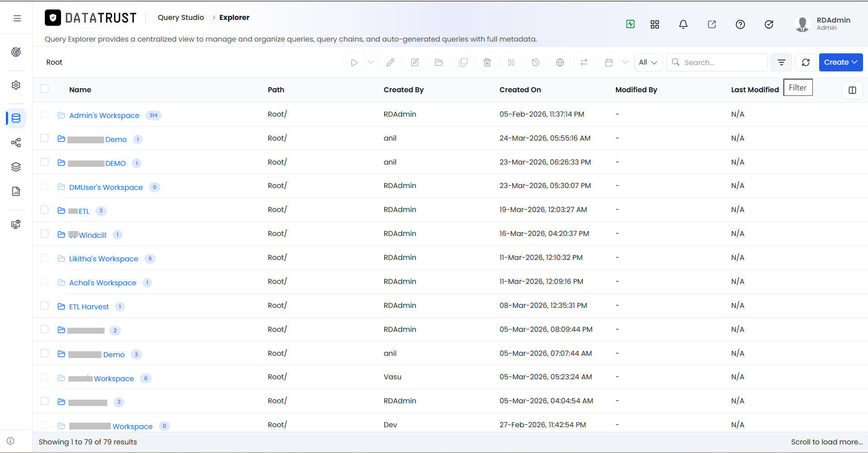This screenshot has height=453, width=868.
Task: Click the delete trash icon in toolbar
Action: pos(487,62)
